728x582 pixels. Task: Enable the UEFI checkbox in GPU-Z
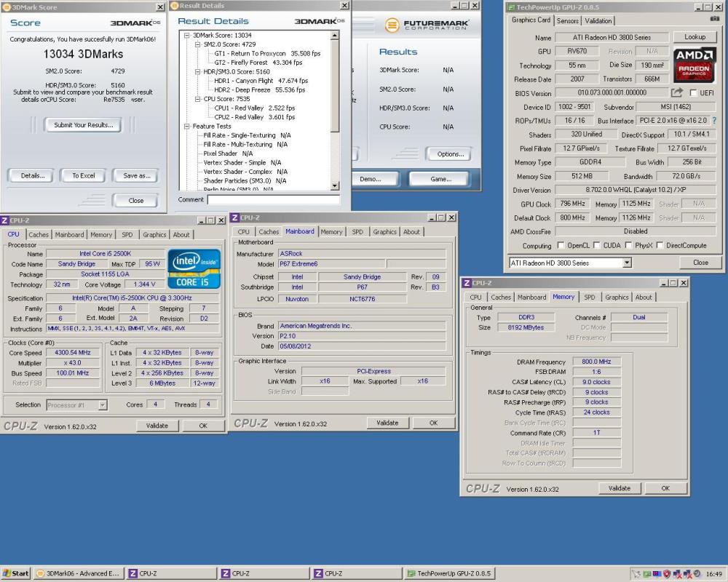pyautogui.click(x=693, y=93)
